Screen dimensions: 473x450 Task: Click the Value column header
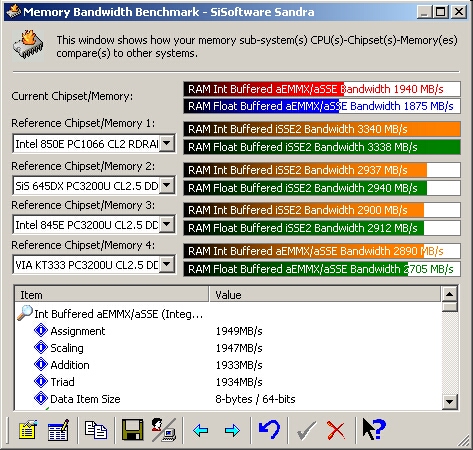(325, 295)
